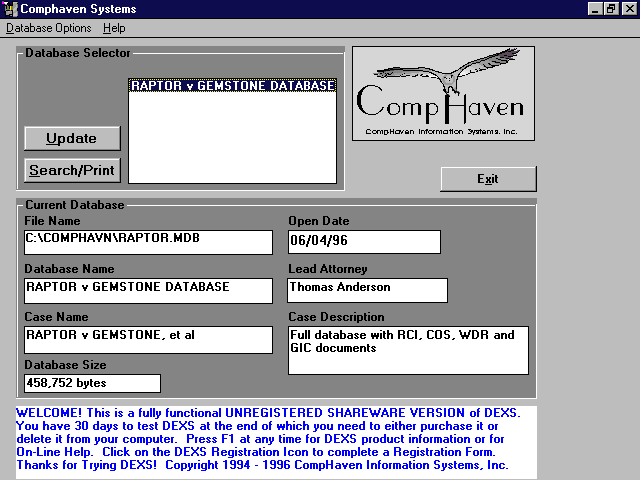The width and height of the screenshot is (640, 480).
Task: Select RAPTOR v GEMSTONE DATABASE in list
Action: pyautogui.click(x=232, y=86)
